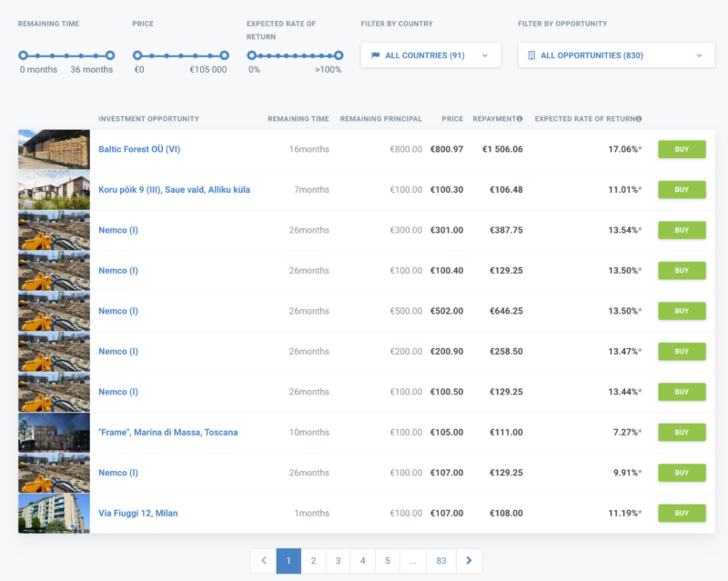Click the €1 506.06 repayment value
This screenshot has height=581, width=728.
pyautogui.click(x=502, y=149)
